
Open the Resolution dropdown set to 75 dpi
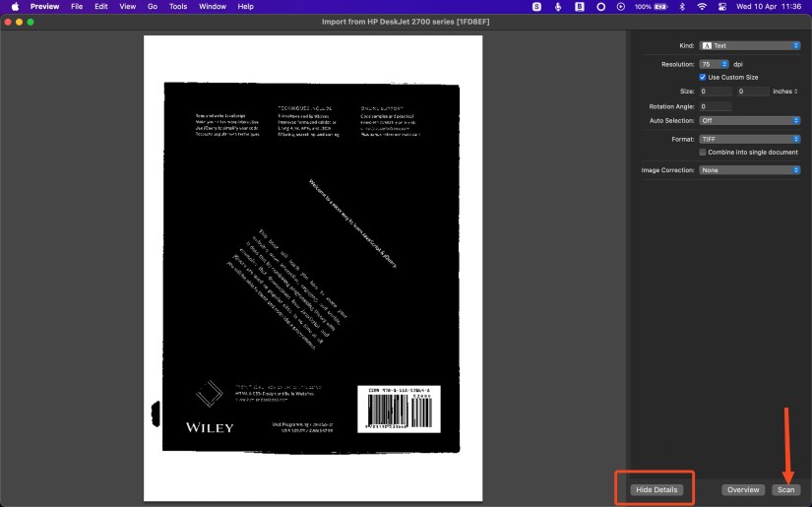pos(714,64)
